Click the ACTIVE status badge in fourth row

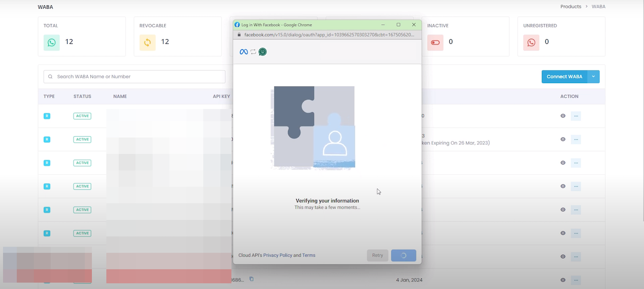click(82, 186)
